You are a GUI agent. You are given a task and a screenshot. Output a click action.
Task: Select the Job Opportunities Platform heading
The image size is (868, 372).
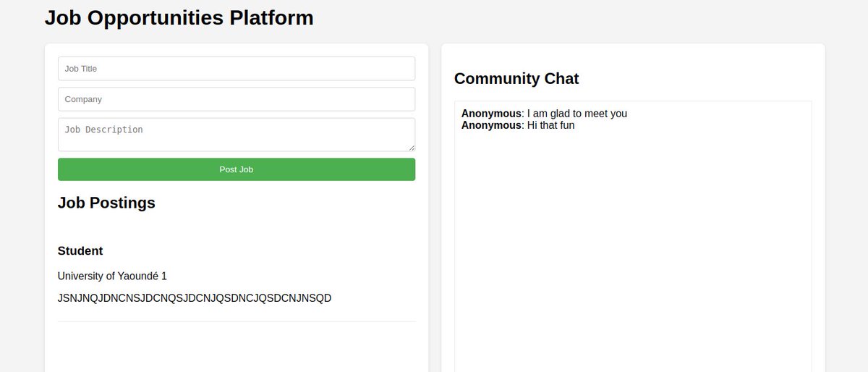coord(179,17)
